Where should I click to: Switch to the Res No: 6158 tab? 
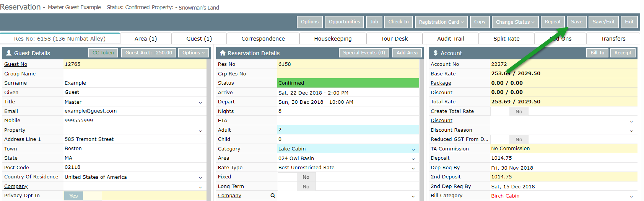tap(60, 39)
